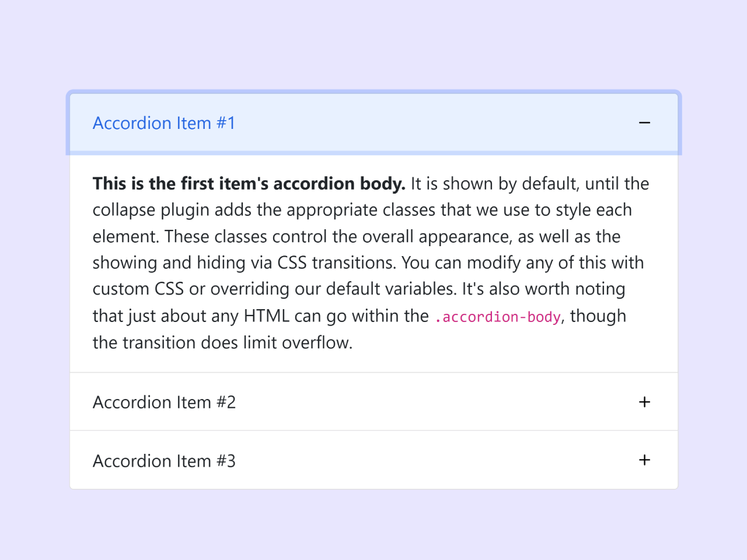Click the plus icon for Accordion Item #3
Screen dimensions: 747x560
coord(644,460)
